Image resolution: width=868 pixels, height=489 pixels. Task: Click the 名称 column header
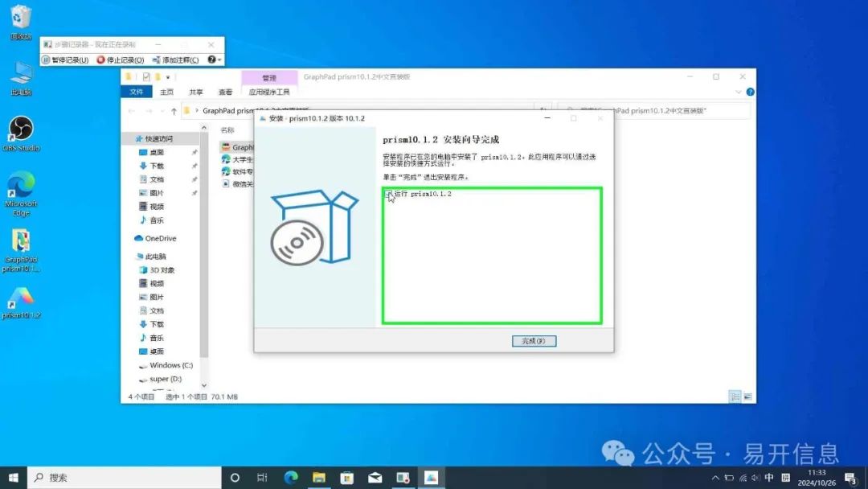click(x=227, y=130)
